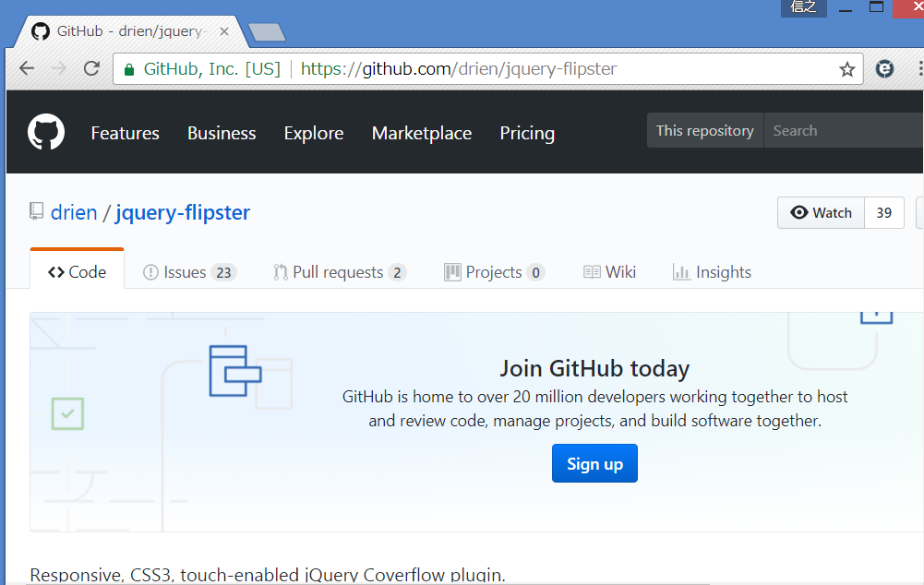Image resolution: width=924 pixels, height=585 pixels.
Task: Go to the Marketplace page
Action: click(422, 133)
